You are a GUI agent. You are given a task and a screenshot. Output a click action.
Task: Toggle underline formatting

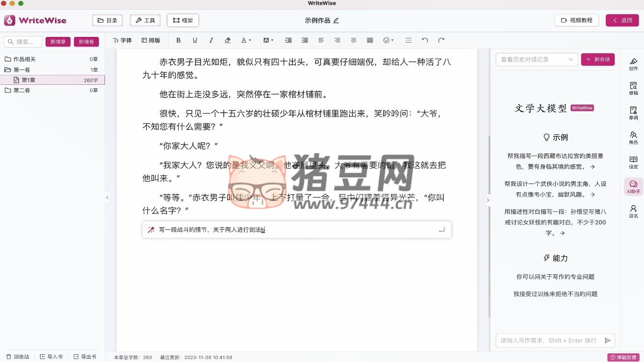(x=195, y=40)
